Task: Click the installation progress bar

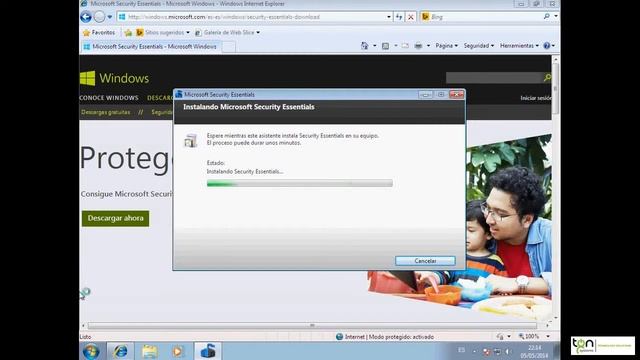Action: [300, 183]
